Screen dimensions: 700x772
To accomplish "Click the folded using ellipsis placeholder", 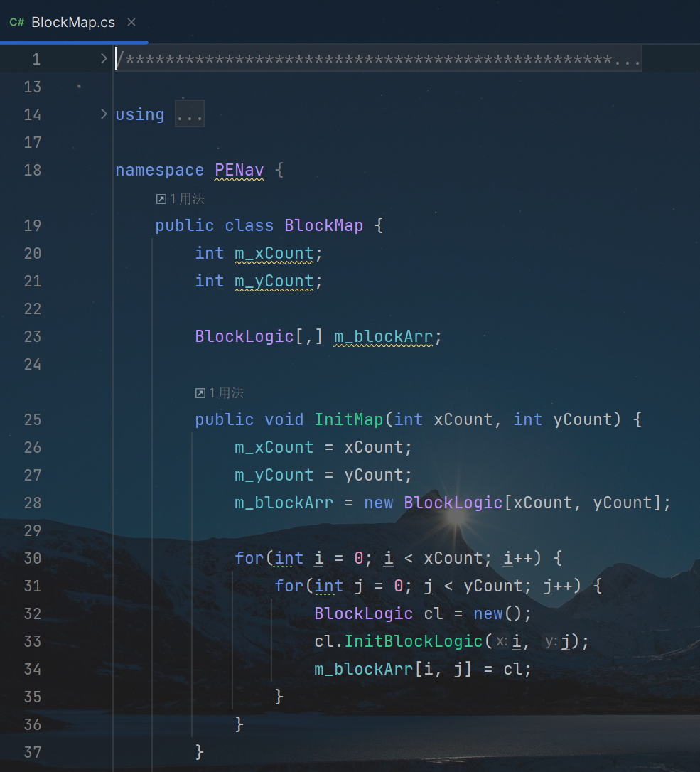I will [x=190, y=114].
